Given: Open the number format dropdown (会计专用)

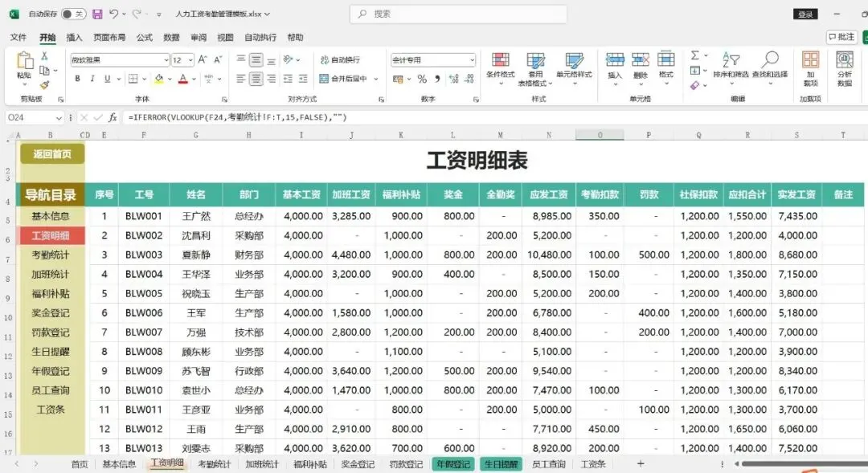Looking at the screenshot, I should (x=472, y=59).
